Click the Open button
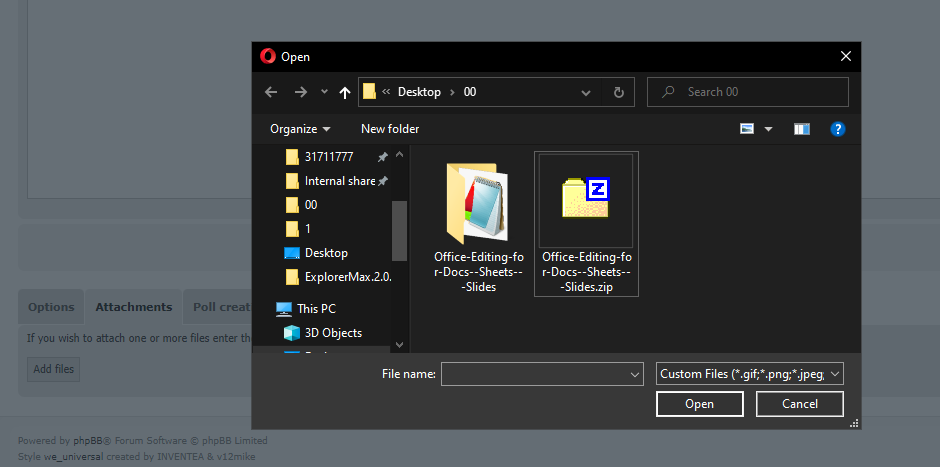The width and height of the screenshot is (940, 467). click(x=700, y=404)
